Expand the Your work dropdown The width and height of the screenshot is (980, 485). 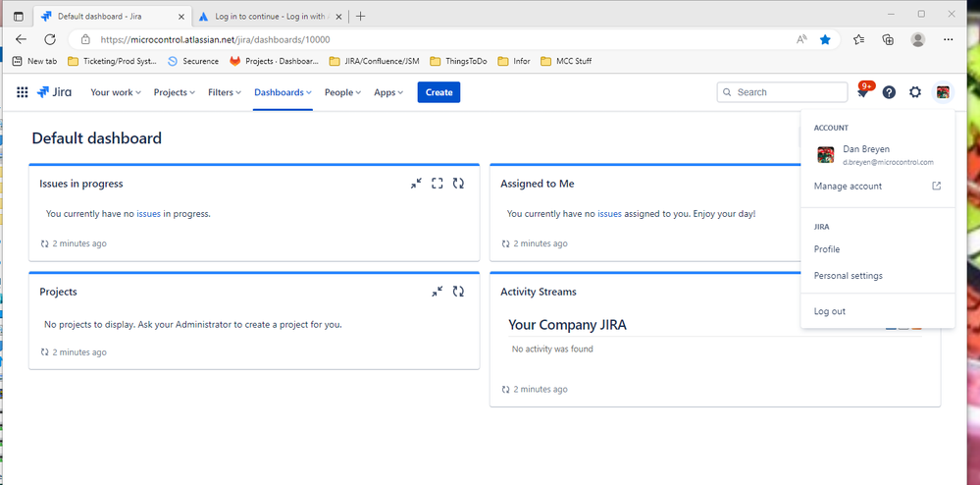pos(116,92)
